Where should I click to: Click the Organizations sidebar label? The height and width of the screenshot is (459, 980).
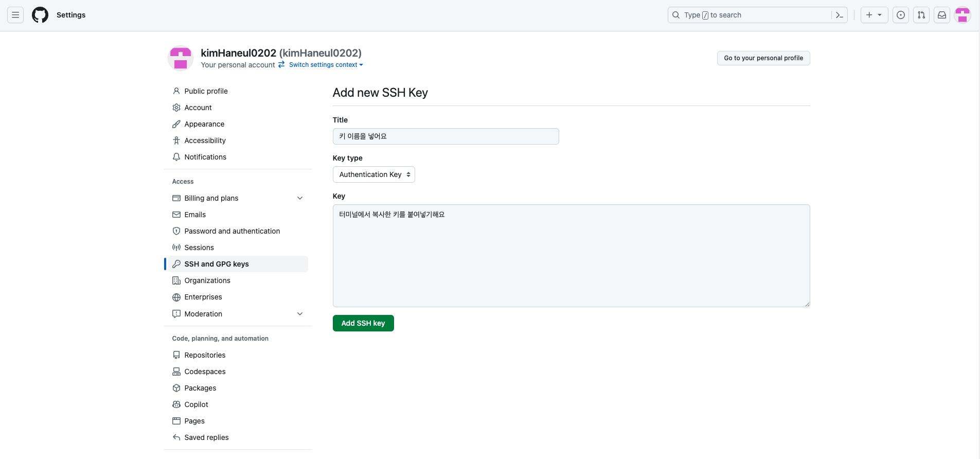click(207, 280)
